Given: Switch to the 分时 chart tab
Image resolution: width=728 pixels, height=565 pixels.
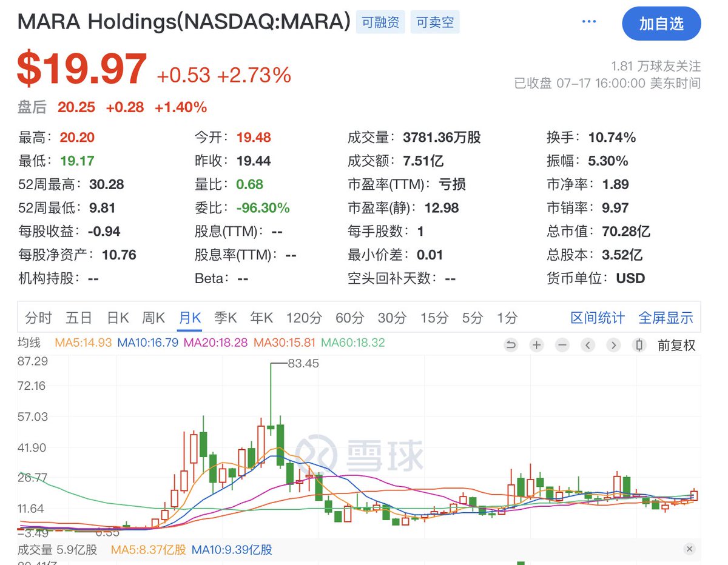Looking at the screenshot, I should pos(39,318).
